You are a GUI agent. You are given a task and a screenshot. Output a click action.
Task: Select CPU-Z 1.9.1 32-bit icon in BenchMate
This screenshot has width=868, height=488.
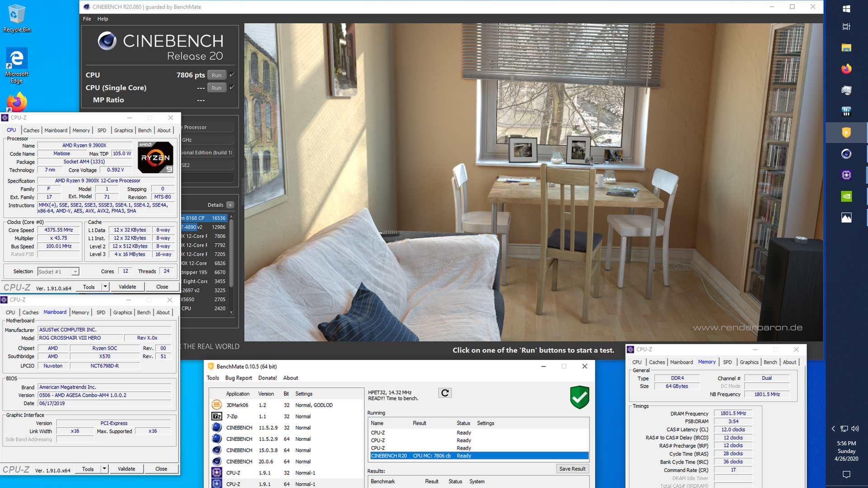217,473
